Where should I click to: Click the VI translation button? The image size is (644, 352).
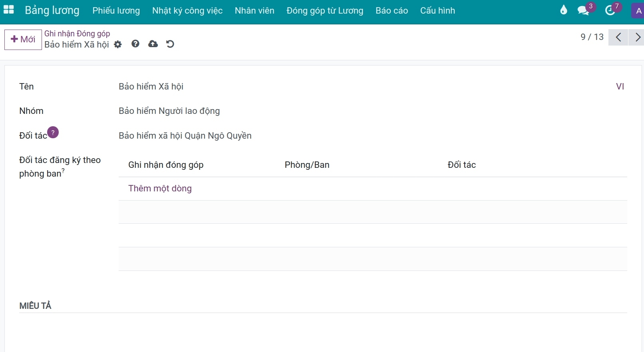coord(620,87)
